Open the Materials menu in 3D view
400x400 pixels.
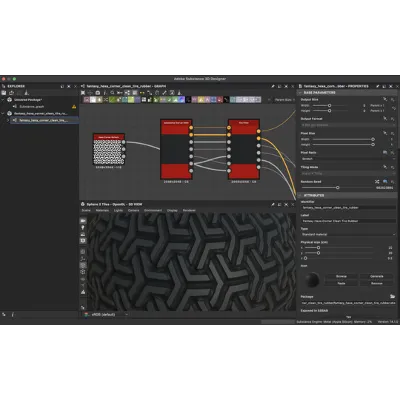(x=102, y=211)
